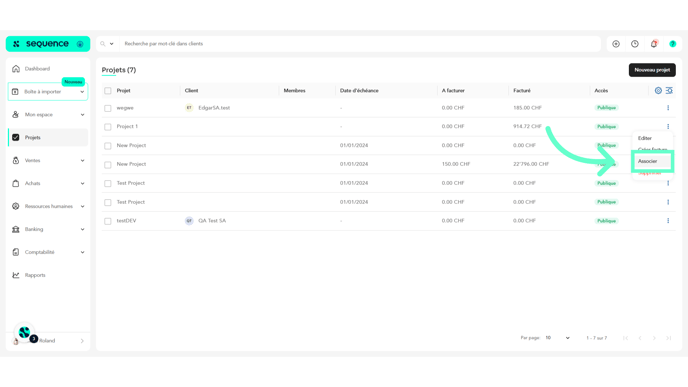Open three-dot menu for wegwe row

[x=668, y=108]
